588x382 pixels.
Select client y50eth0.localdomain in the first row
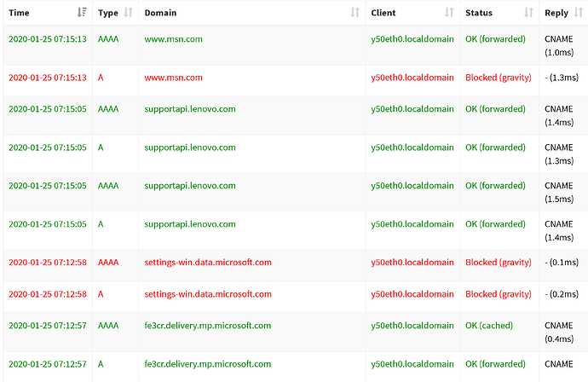pos(412,39)
